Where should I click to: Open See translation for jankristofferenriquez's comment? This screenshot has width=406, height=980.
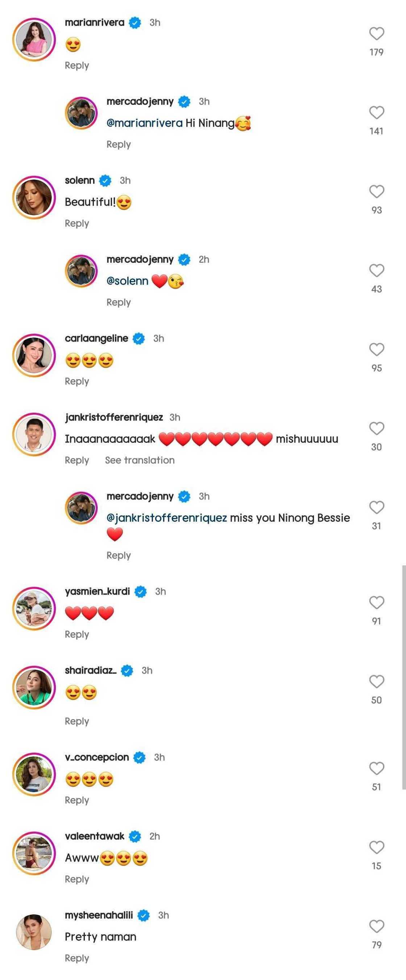pos(139,460)
